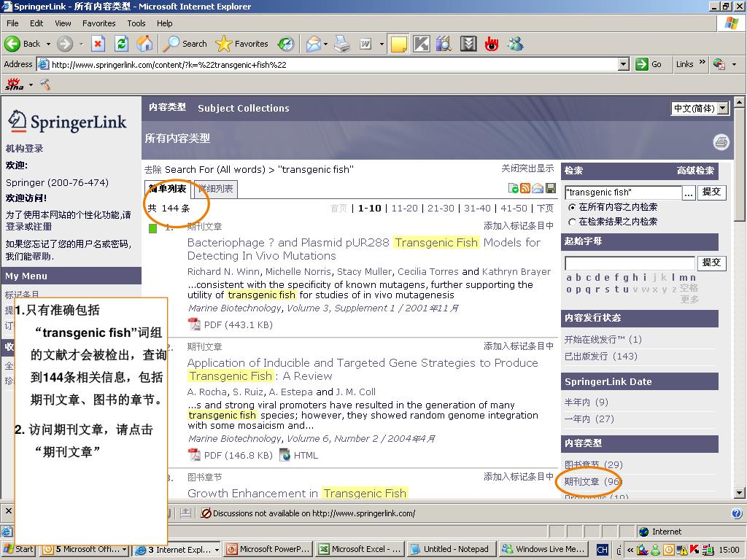The height and width of the screenshot is (560, 747).
Task: Open the View menu
Action: click(x=63, y=23)
